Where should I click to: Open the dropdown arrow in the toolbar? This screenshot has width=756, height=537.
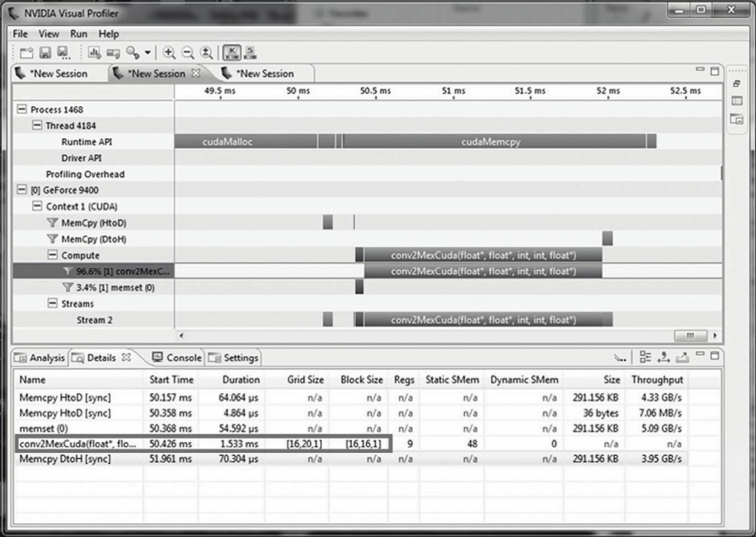[148, 53]
